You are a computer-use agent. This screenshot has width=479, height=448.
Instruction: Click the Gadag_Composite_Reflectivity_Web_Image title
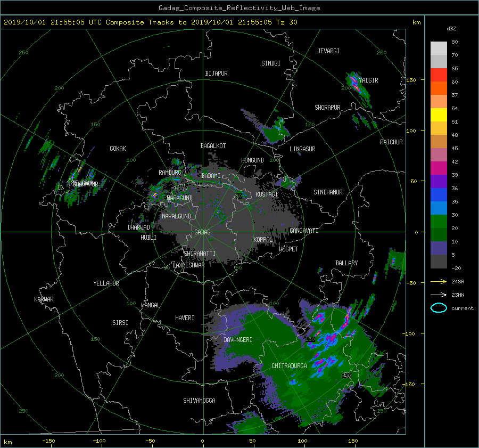pyautogui.click(x=239, y=8)
